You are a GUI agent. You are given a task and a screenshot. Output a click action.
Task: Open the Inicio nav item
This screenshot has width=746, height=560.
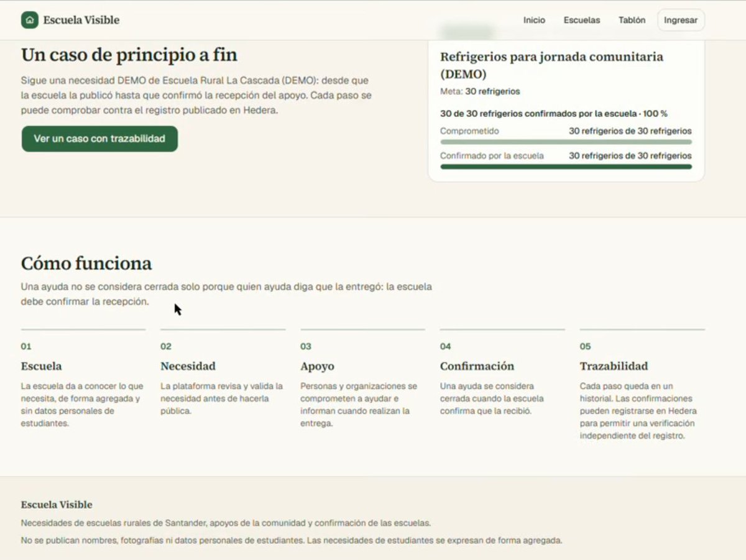pyautogui.click(x=534, y=20)
